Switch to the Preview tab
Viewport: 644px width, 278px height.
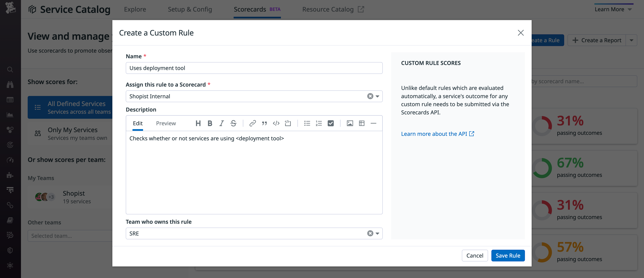pos(166,123)
